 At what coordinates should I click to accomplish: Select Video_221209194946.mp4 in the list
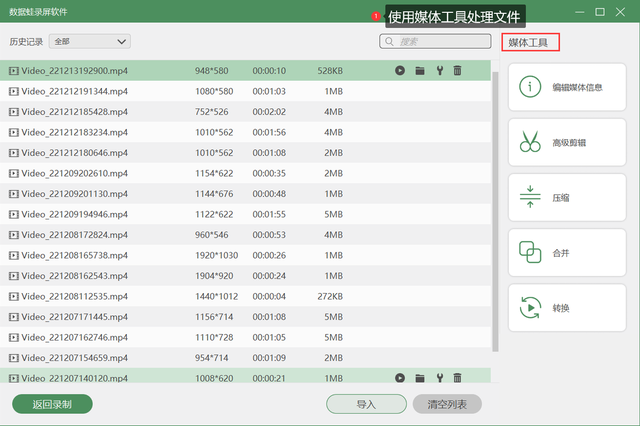(x=245, y=214)
